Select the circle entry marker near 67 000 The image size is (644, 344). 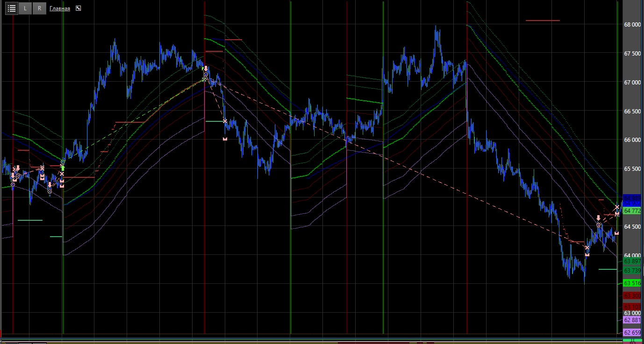point(205,79)
